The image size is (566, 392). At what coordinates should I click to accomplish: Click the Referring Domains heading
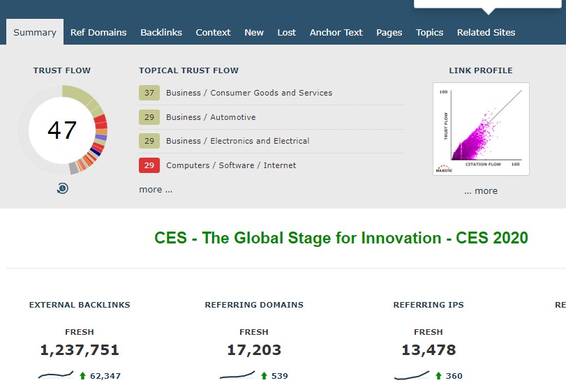coord(254,305)
